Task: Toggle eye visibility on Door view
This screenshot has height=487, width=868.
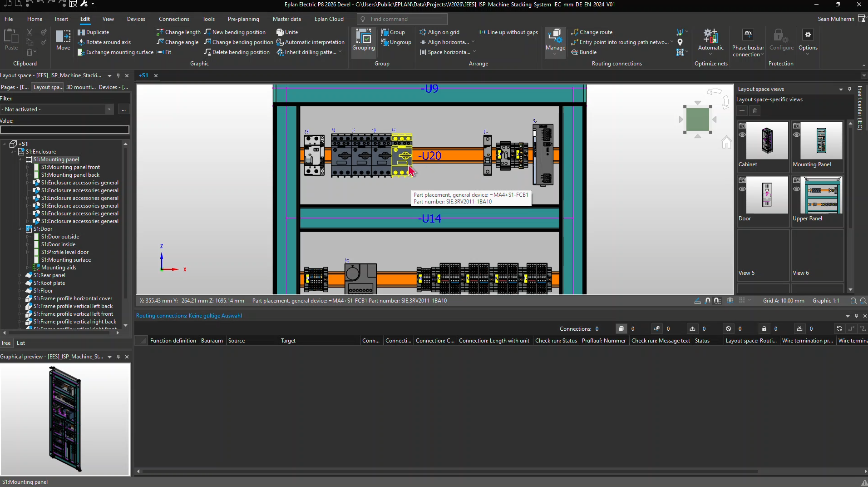Action: point(742,189)
